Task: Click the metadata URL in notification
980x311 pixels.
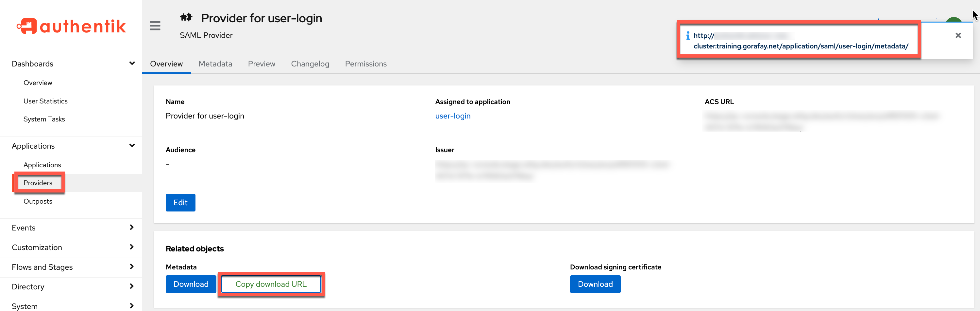Action: pyautogui.click(x=801, y=41)
